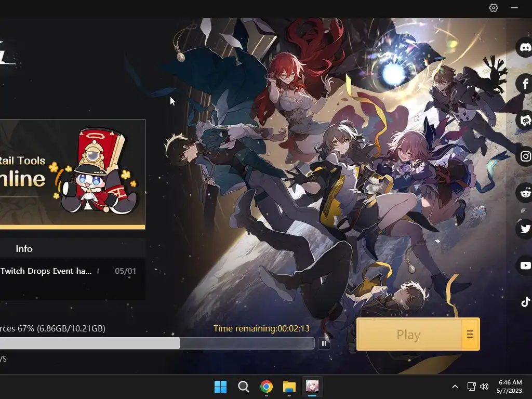Screen dimensions: 532x399
Task: Open the volume tray icon
Action: [484, 387]
